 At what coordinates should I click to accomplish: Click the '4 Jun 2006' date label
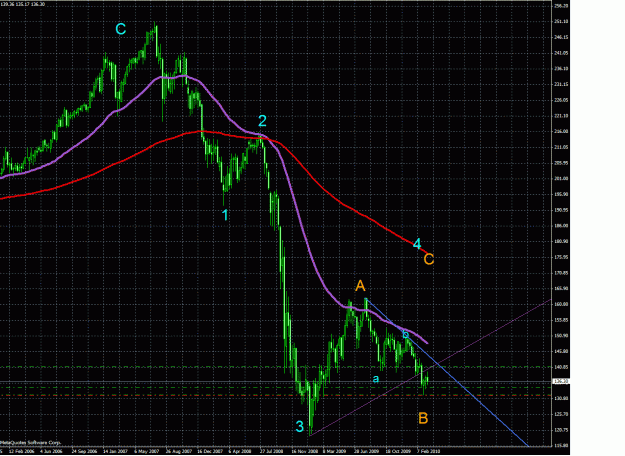click(51, 452)
